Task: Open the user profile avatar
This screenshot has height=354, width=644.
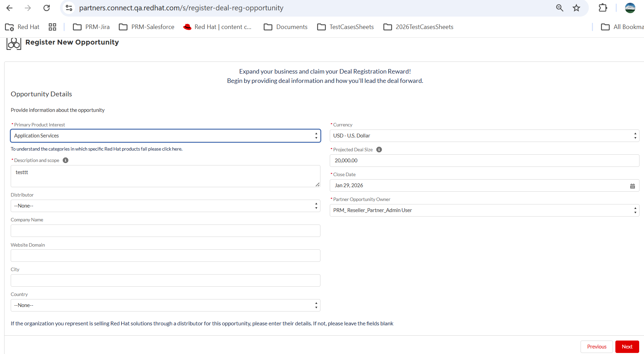Action: (630, 8)
